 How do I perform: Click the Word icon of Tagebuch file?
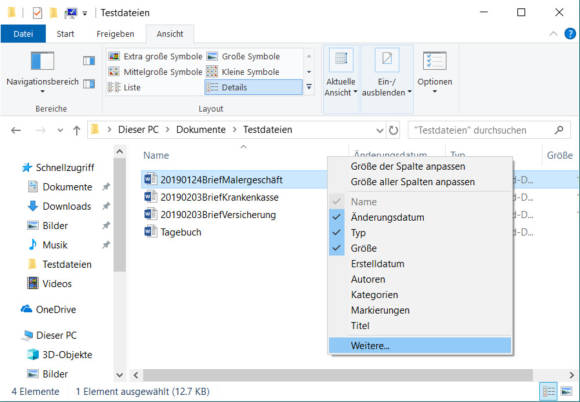(150, 232)
